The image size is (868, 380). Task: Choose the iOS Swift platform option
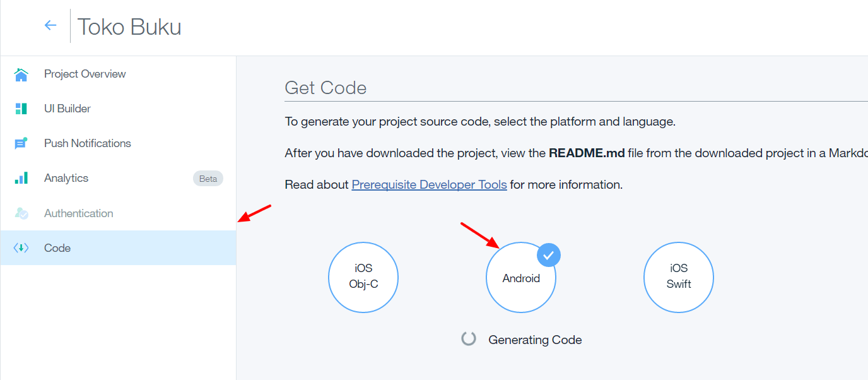point(679,277)
